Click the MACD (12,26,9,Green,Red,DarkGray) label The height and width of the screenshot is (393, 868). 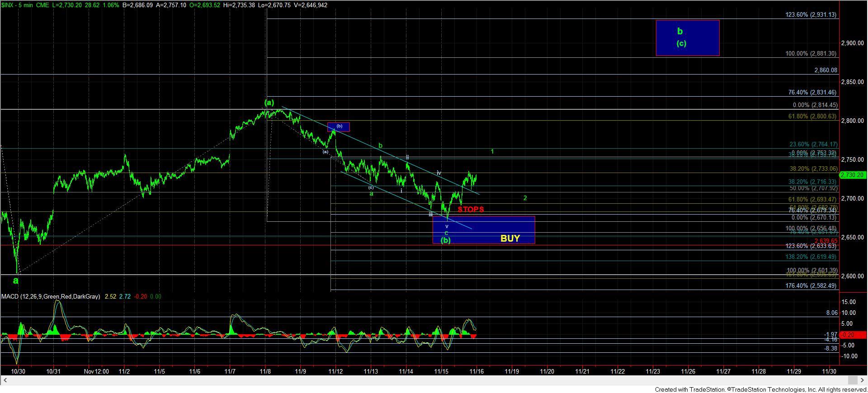51,297
